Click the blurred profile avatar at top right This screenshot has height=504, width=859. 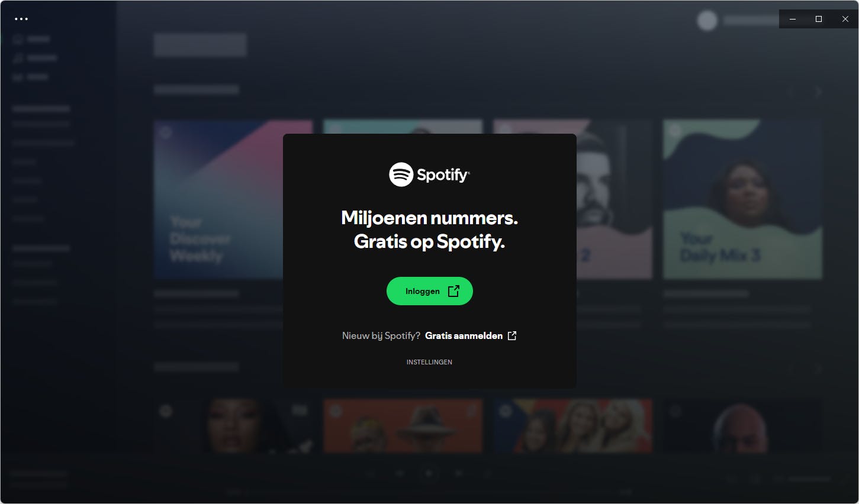pyautogui.click(x=707, y=21)
